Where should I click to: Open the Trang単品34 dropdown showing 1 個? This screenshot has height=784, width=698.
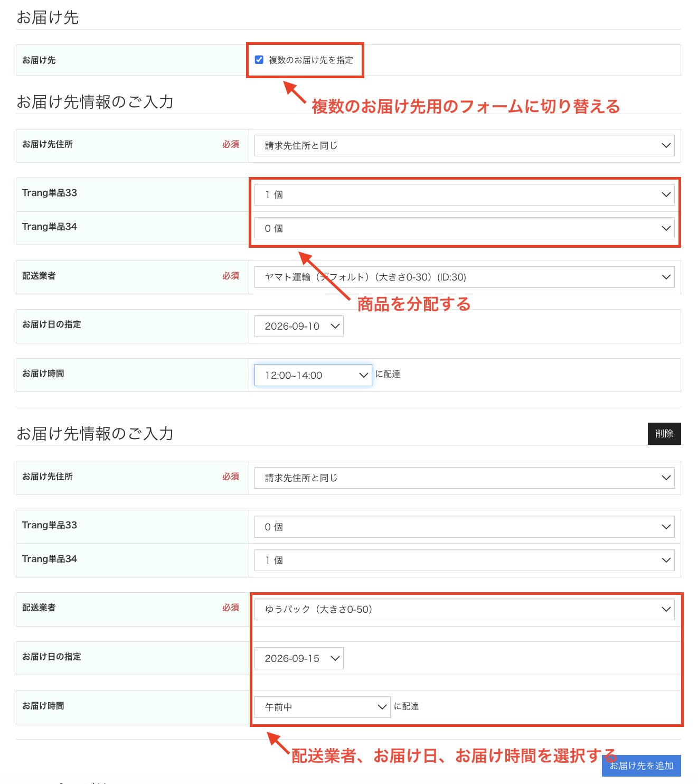tap(465, 560)
